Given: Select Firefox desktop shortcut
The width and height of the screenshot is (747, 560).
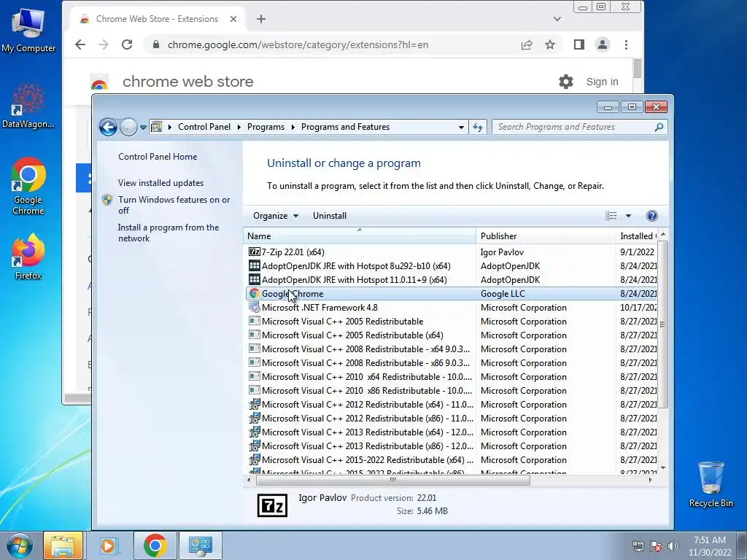Looking at the screenshot, I should [28, 256].
